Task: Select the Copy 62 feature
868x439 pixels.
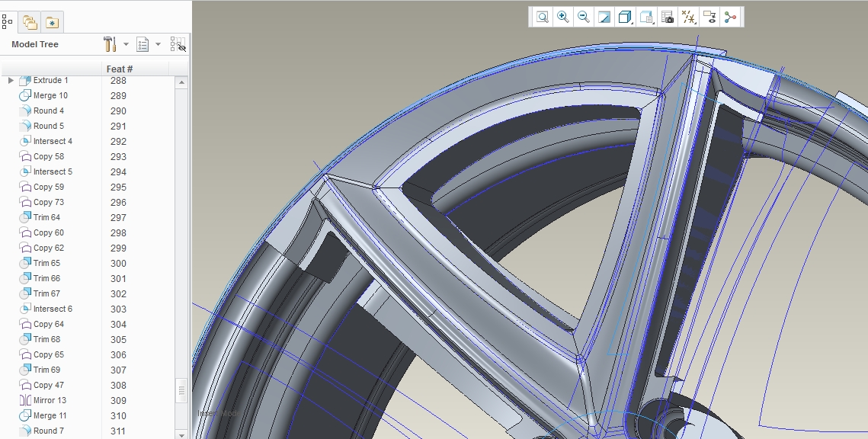Action: [x=49, y=248]
